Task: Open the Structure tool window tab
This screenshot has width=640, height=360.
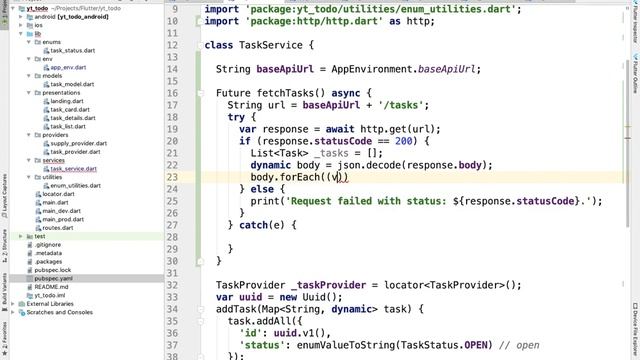Action: coord(4,246)
